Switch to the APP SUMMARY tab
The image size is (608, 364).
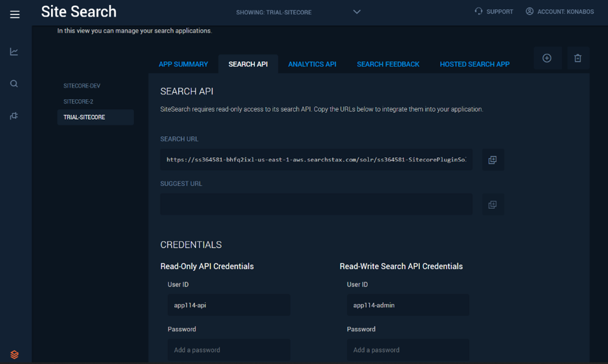(x=184, y=64)
